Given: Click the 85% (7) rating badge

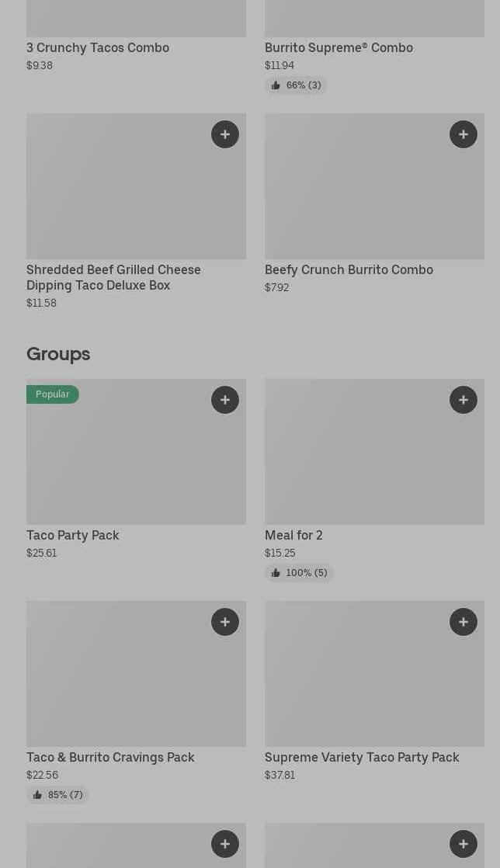Looking at the screenshot, I should coord(58,795).
